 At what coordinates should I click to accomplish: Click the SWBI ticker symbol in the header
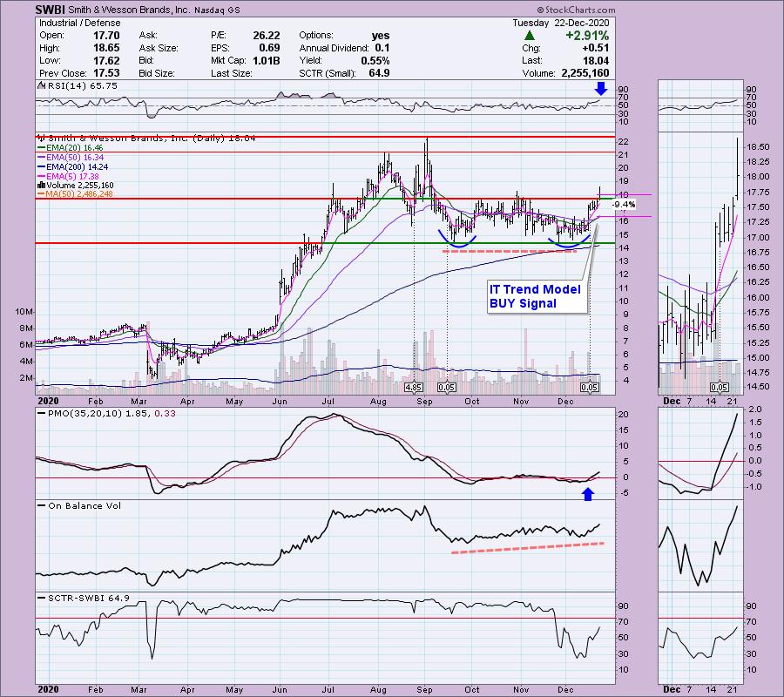click(x=50, y=10)
